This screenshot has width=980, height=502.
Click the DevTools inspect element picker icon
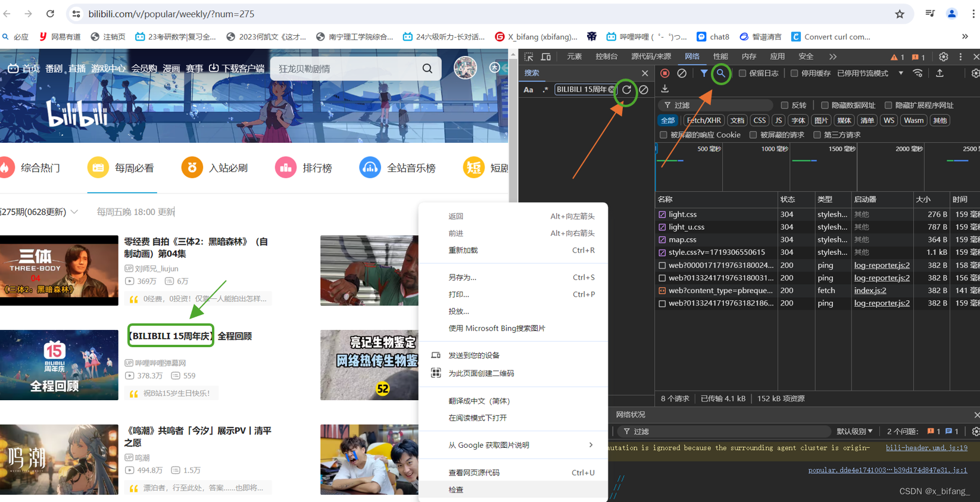(x=529, y=57)
